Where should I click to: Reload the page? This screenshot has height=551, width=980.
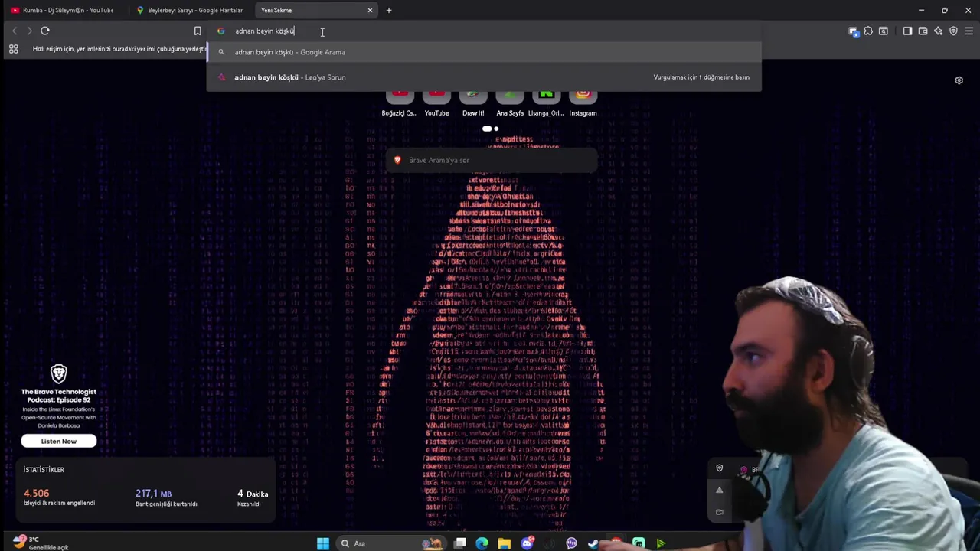tap(45, 31)
